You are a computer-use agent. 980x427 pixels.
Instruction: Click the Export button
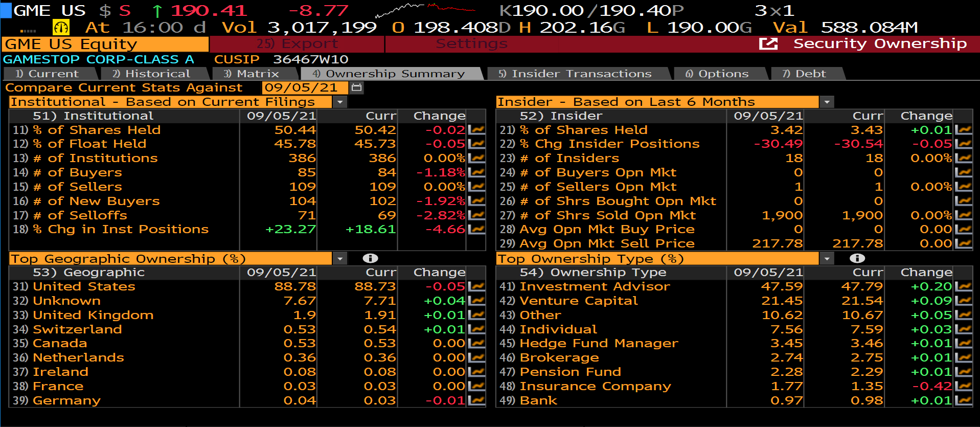pyautogui.click(x=297, y=44)
